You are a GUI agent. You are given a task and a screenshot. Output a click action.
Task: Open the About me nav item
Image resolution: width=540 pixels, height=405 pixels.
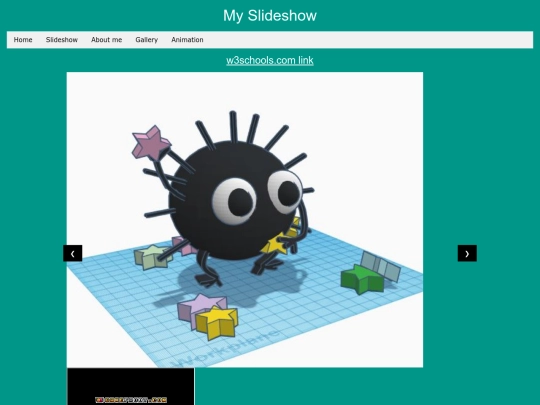pyautogui.click(x=106, y=40)
